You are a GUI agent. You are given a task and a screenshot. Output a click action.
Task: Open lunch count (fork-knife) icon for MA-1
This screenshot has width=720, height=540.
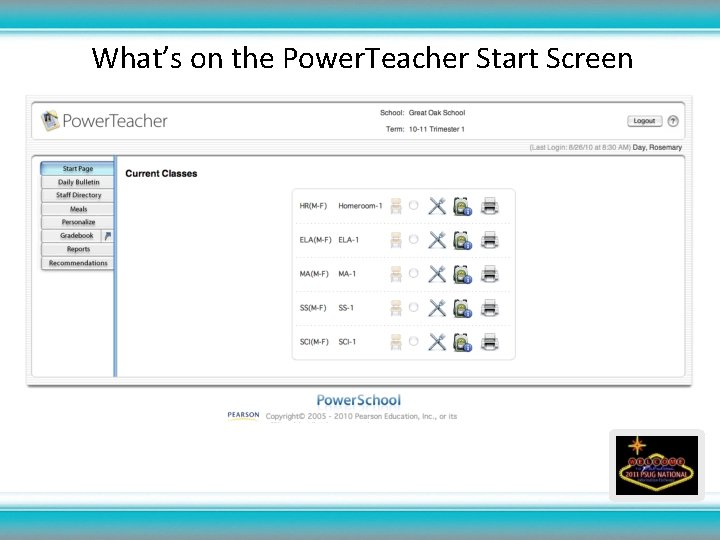coord(437,274)
